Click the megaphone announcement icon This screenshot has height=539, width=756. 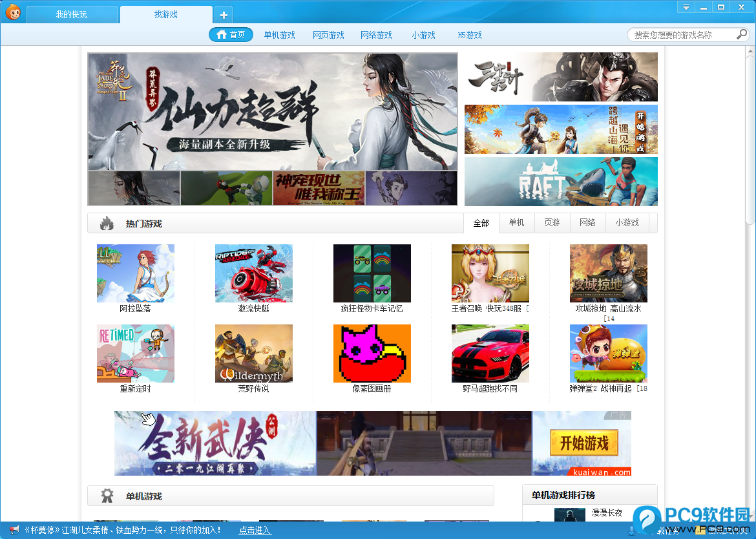point(15,530)
